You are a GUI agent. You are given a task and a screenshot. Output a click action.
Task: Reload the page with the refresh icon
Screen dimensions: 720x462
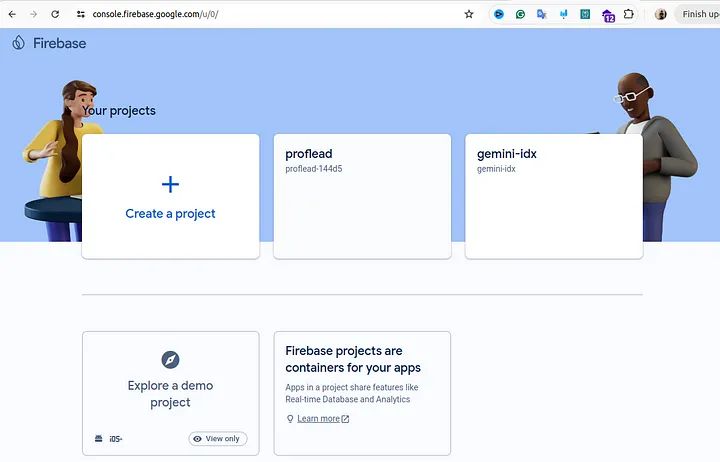[x=55, y=14]
